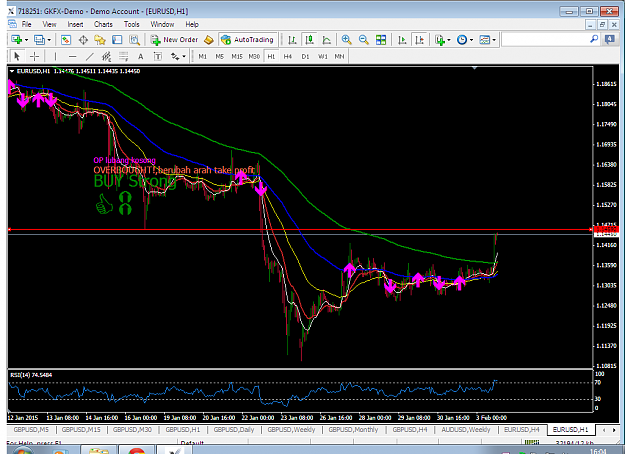This screenshot has width=625, height=454.
Task: Open the Window menu
Action: (x=162, y=24)
